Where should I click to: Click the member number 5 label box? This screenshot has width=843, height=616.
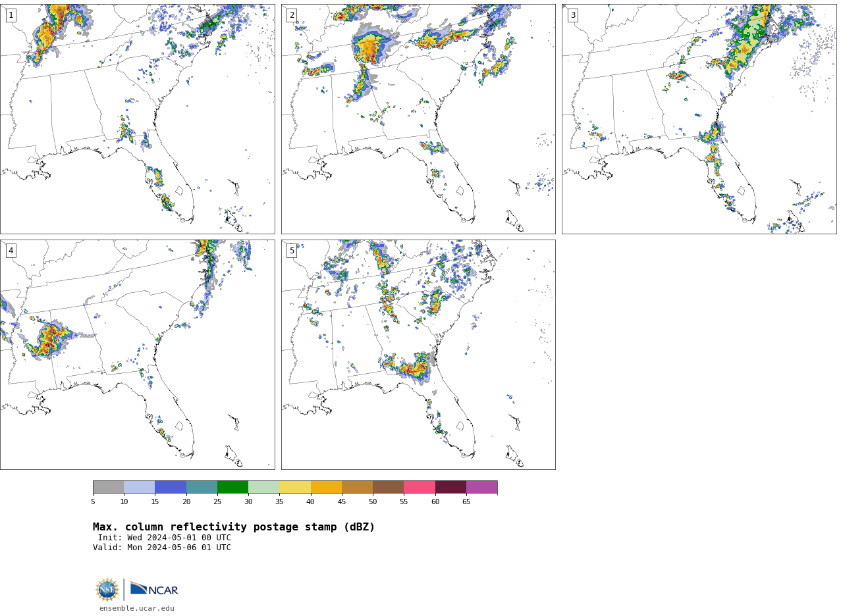(x=292, y=251)
